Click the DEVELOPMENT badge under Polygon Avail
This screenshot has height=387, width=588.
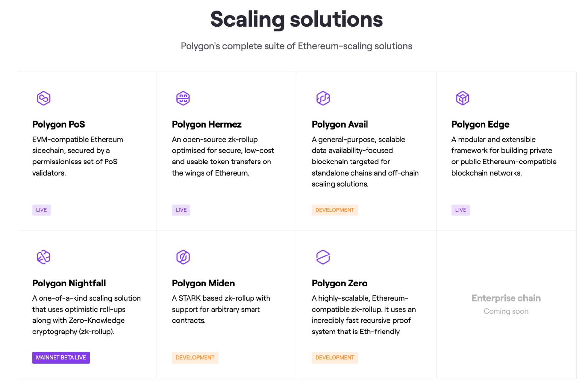click(x=335, y=210)
